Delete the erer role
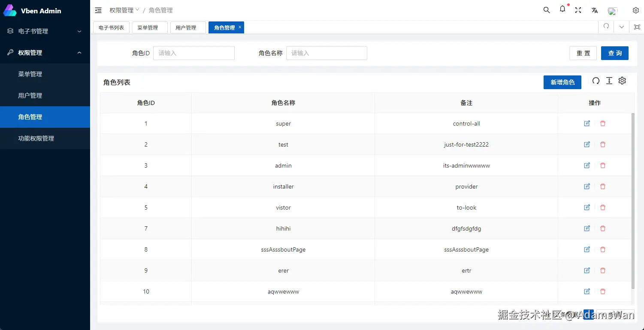Viewport: 644px width, 330px height. [603, 270]
